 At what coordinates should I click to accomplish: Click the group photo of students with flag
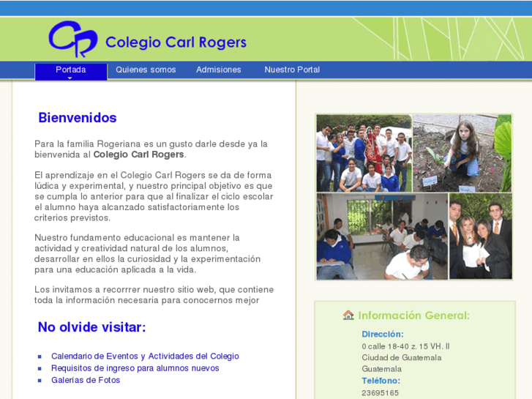[x=364, y=153]
